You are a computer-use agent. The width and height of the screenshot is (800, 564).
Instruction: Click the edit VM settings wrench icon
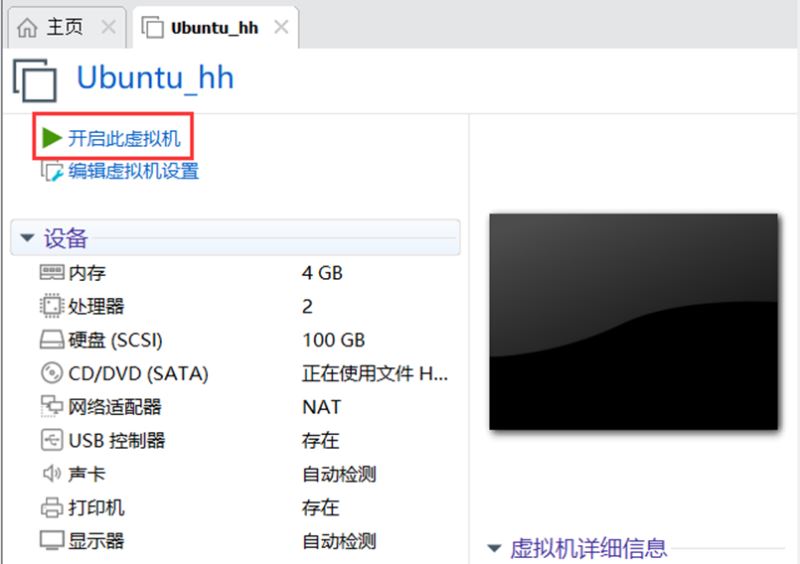[52, 171]
